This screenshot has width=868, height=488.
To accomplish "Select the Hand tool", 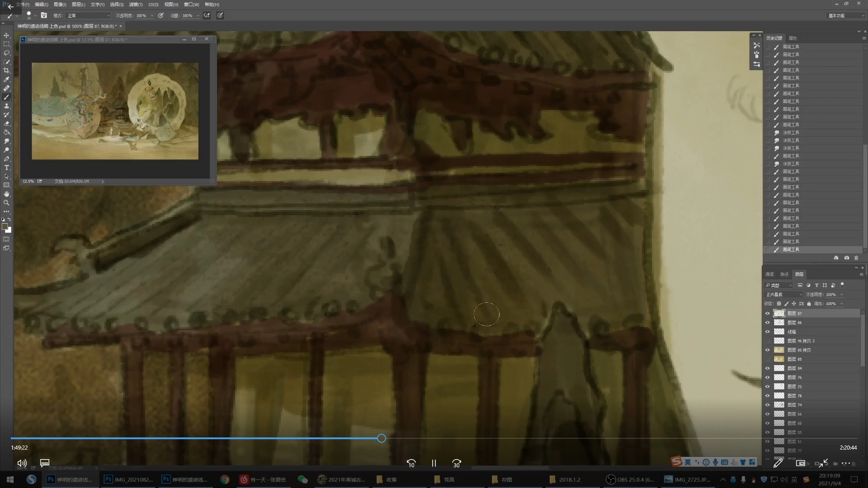I will [6, 194].
